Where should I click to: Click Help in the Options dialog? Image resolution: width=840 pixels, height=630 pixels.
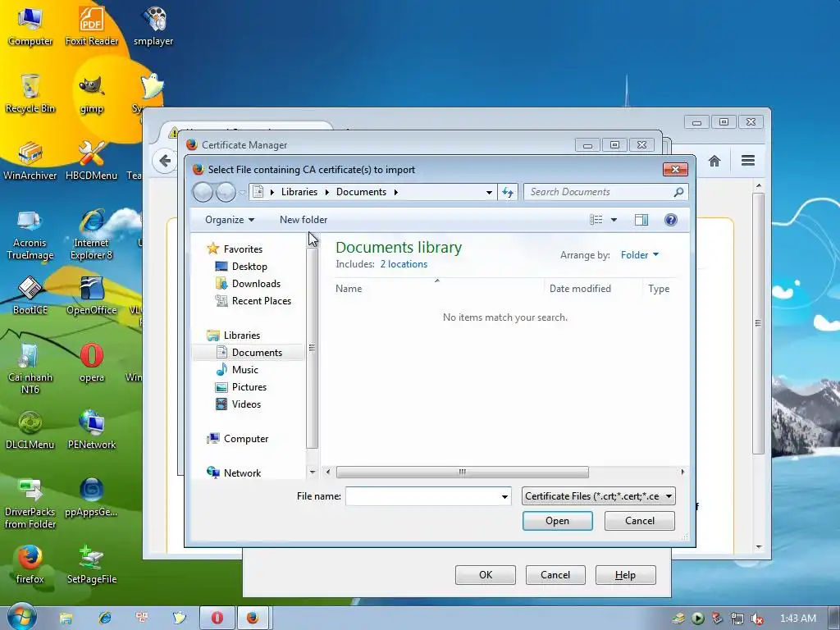click(625, 575)
